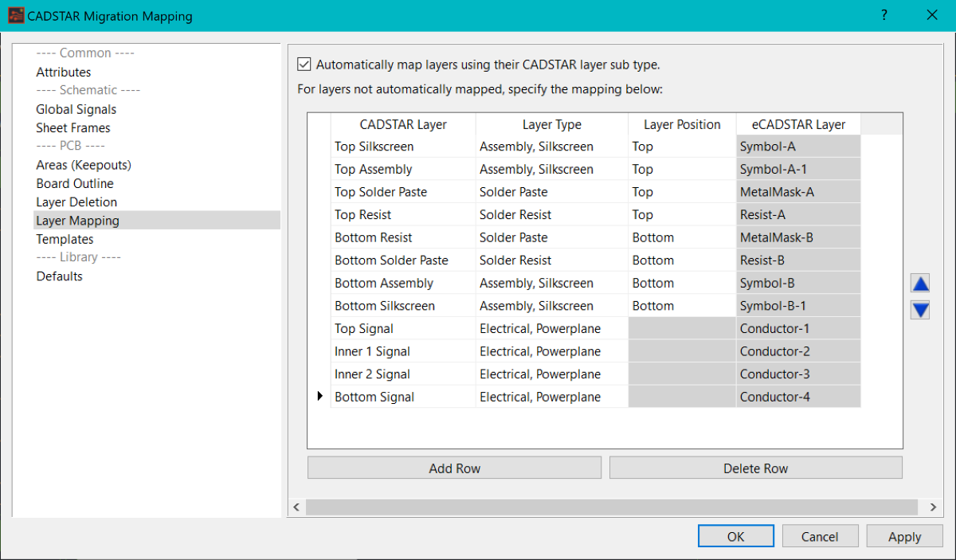Select the Top Assembly cell
Viewport: 956px width, 560px height.
[403, 169]
